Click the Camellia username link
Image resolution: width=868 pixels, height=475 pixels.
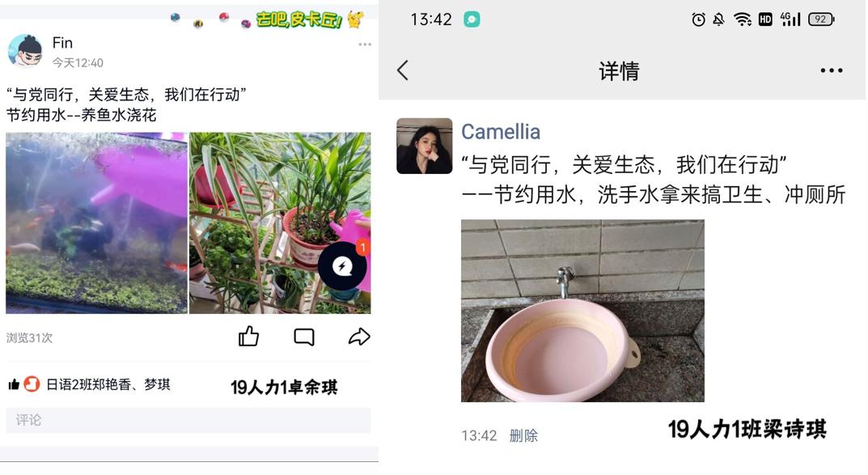click(501, 132)
